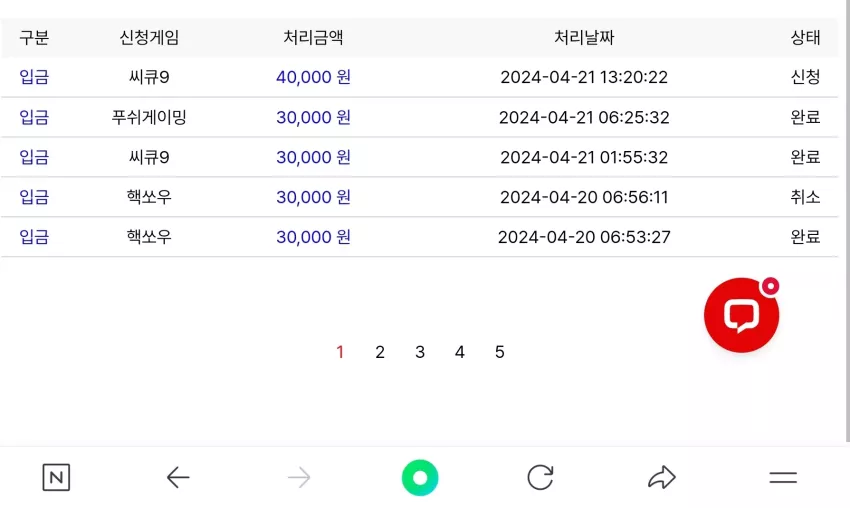Viewport: 850px width, 508px height.
Task: Reload the page with refresh icon
Action: (540, 477)
